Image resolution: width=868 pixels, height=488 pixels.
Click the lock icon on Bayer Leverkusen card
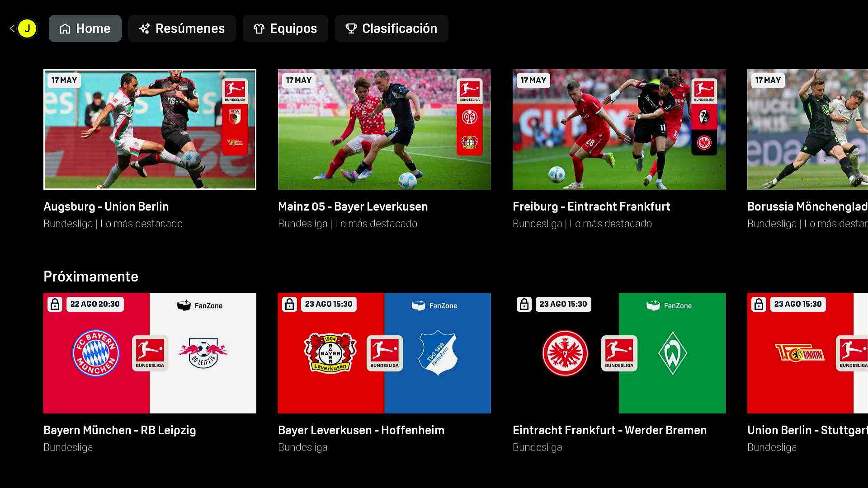click(x=289, y=304)
